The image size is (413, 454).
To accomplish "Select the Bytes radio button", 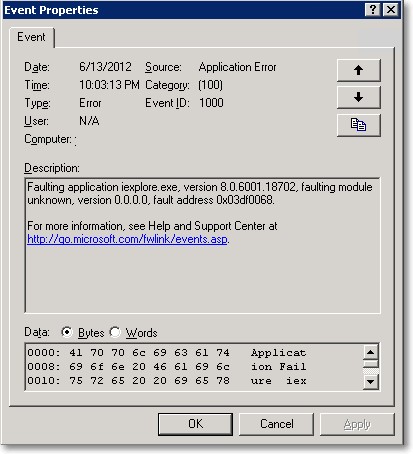I will pos(67,332).
